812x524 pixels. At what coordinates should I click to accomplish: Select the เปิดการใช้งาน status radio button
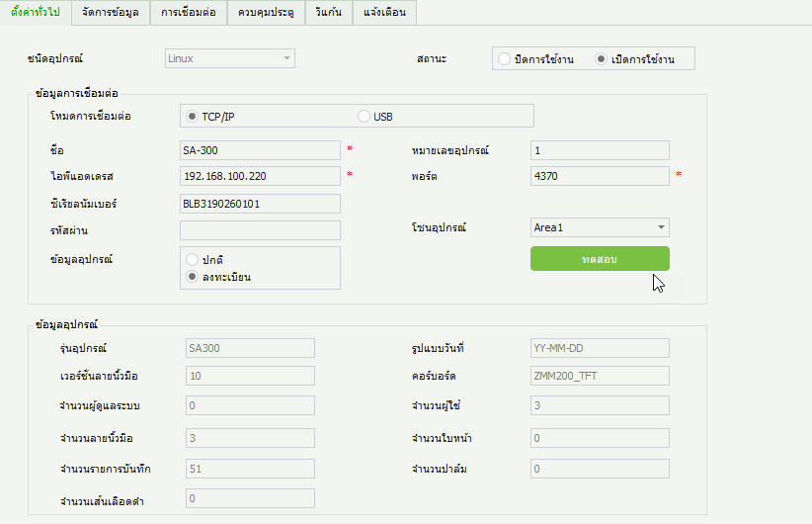coord(602,59)
